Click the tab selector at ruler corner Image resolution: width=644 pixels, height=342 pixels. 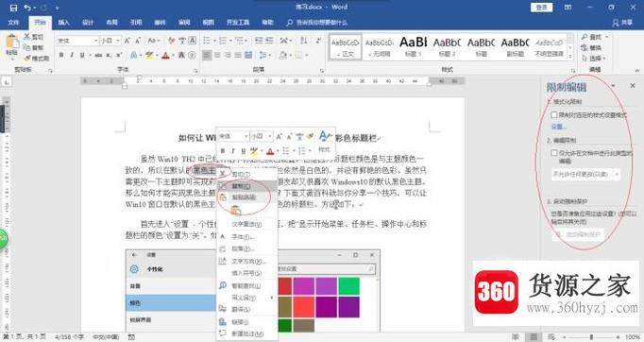click(7, 82)
